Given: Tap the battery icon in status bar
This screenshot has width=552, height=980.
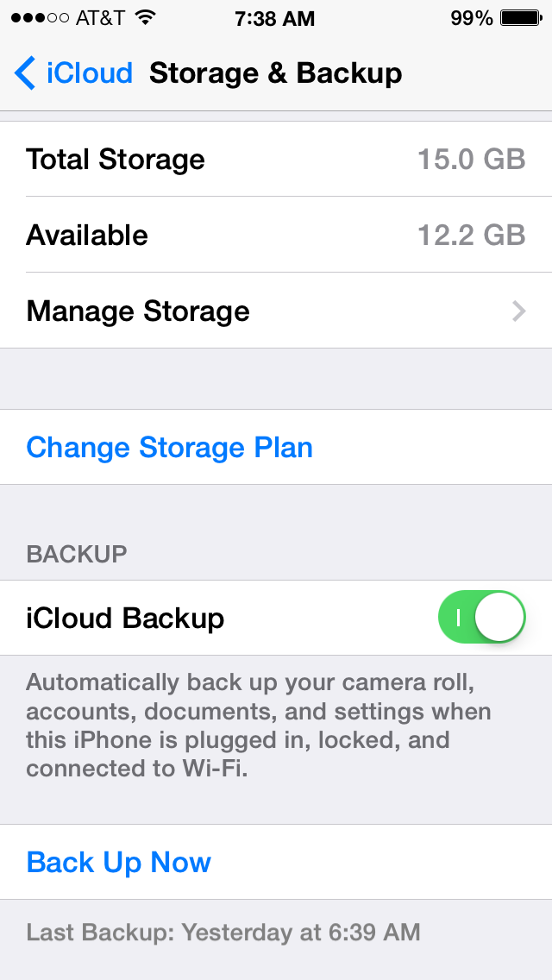Looking at the screenshot, I should pos(521,18).
